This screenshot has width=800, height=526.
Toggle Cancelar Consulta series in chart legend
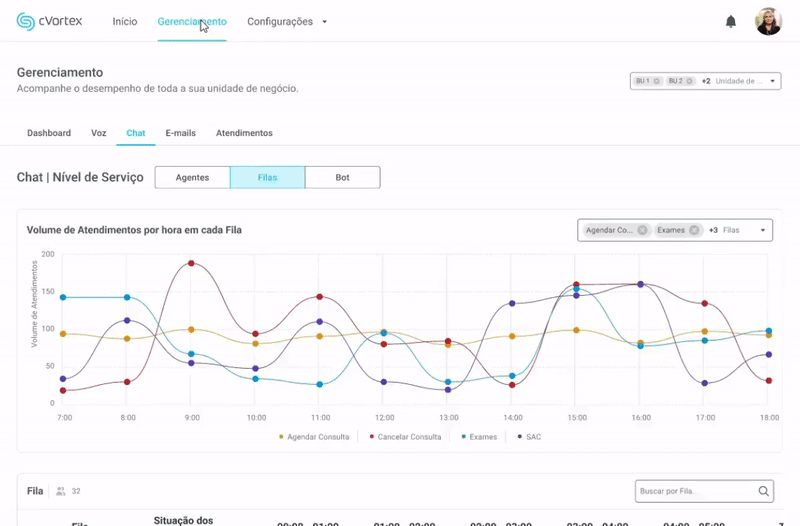(x=407, y=437)
